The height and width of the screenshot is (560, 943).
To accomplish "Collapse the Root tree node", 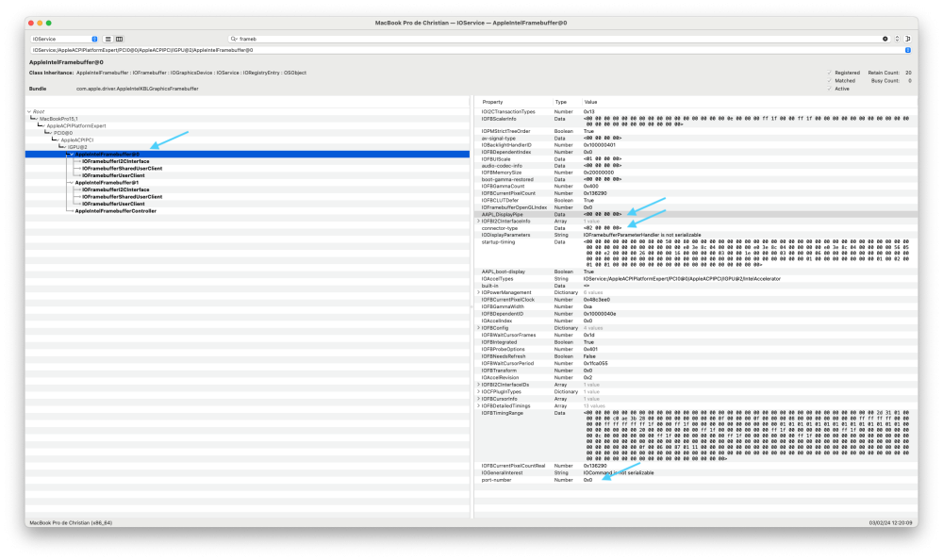I will [29, 112].
